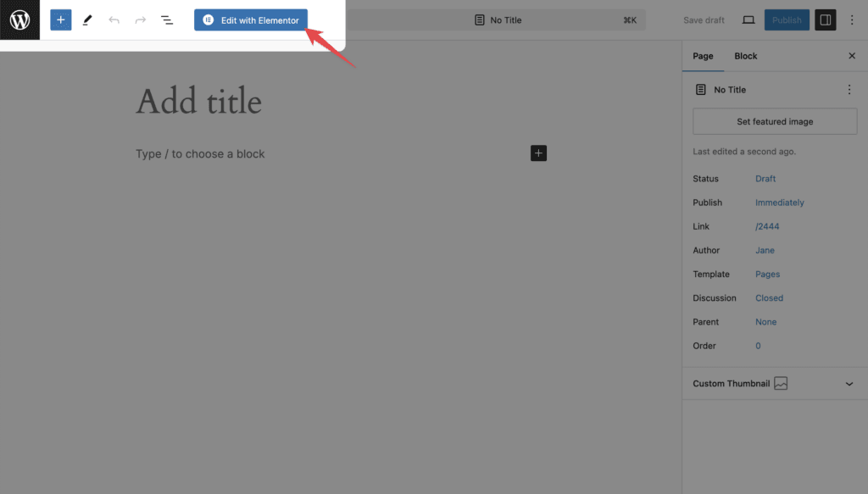
Task: Click Edit with Elementor button
Action: tap(251, 20)
